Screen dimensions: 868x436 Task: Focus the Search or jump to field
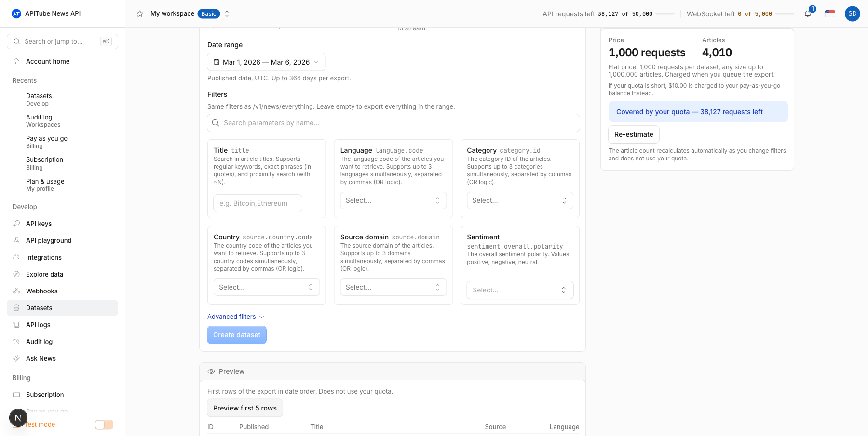(62, 41)
